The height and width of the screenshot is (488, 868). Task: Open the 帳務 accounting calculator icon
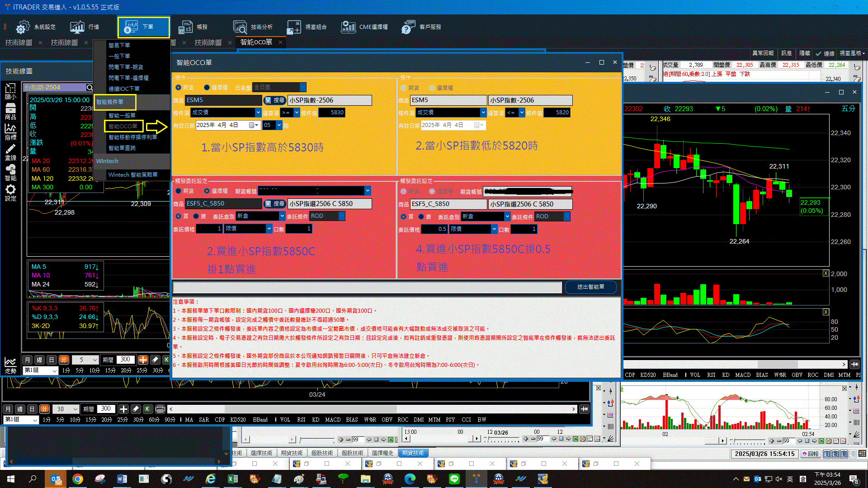(185, 27)
